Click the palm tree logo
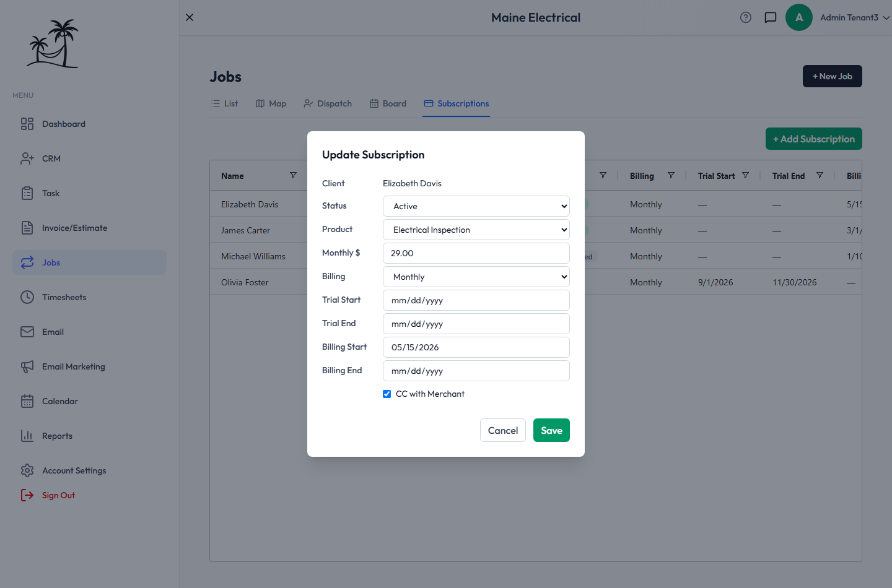Viewport: 892px width, 588px height. click(x=53, y=43)
